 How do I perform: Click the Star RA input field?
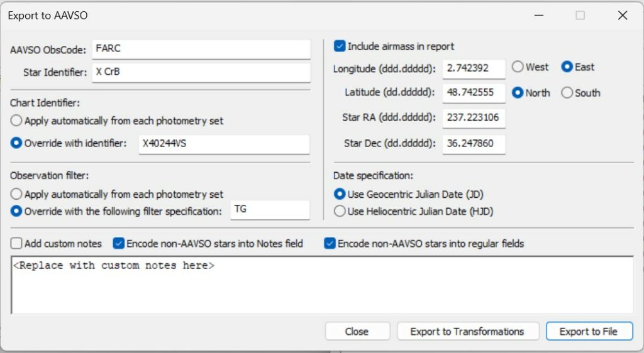[x=474, y=118]
